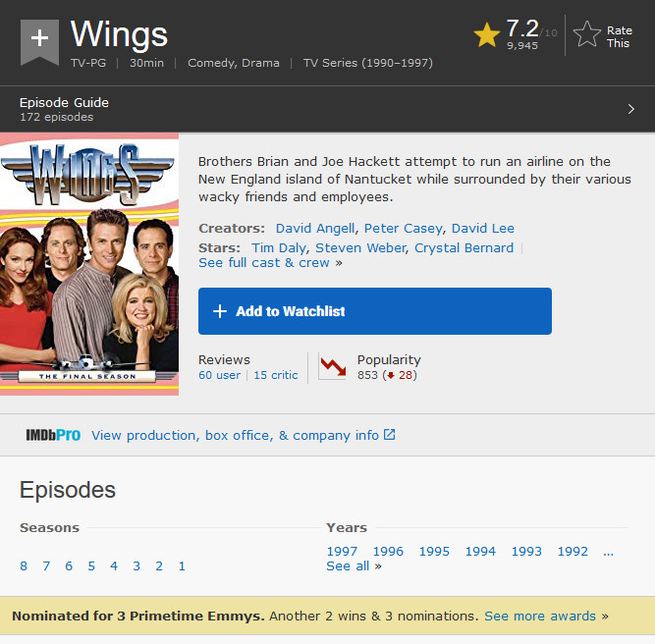Image resolution: width=655 pixels, height=644 pixels.
Task: View production, box office & company info link
Action: click(x=235, y=436)
